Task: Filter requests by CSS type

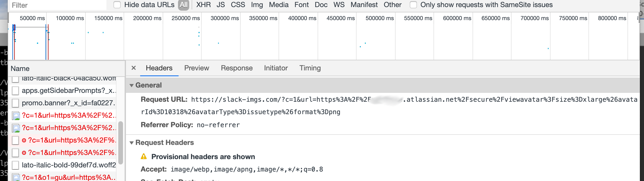Action: click(238, 5)
